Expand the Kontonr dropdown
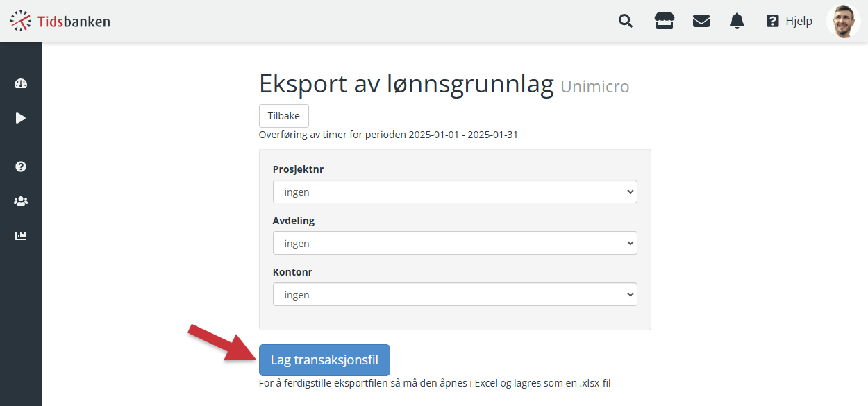Image resolution: width=868 pixels, height=406 pixels. pos(455,294)
